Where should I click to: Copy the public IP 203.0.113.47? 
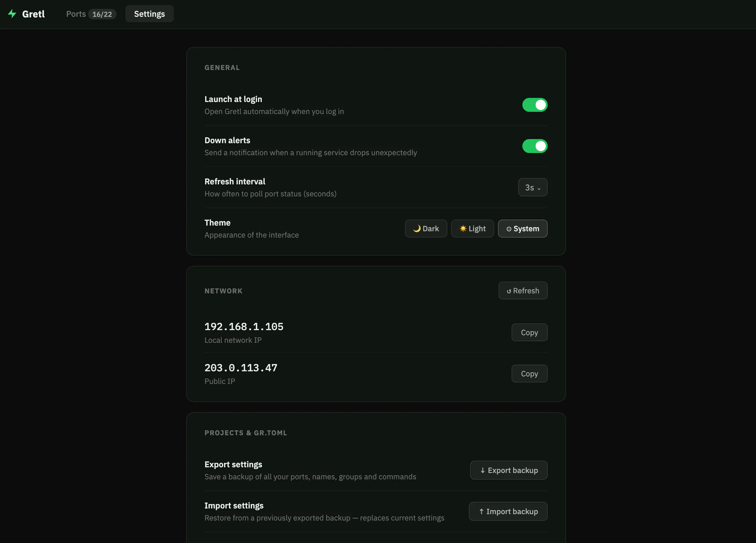tap(529, 374)
